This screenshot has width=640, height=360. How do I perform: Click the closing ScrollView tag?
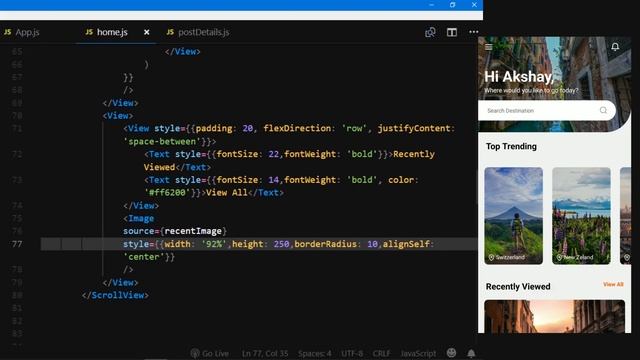116,295
